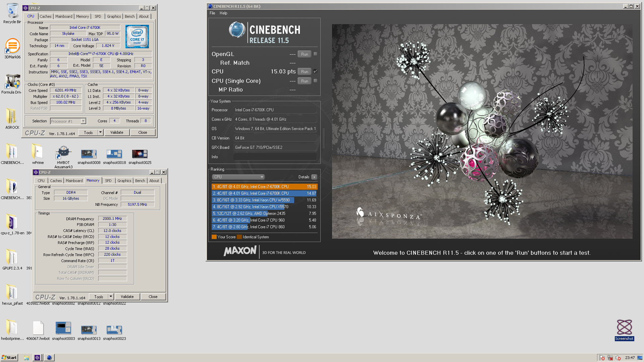This screenshot has height=362, width=644.
Task: Open the Recycle Bin desktop icon
Action: [x=12, y=11]
